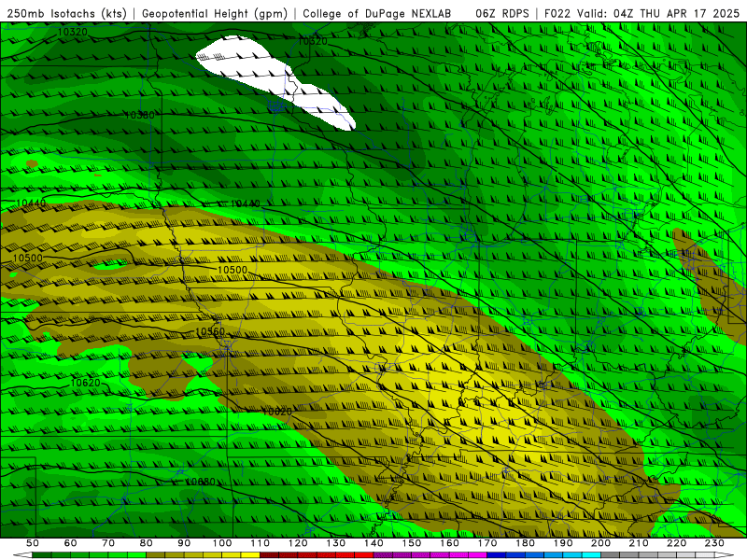Click the 220 value on the color scale
The image size is (747, 560).
tap(676, 543)
